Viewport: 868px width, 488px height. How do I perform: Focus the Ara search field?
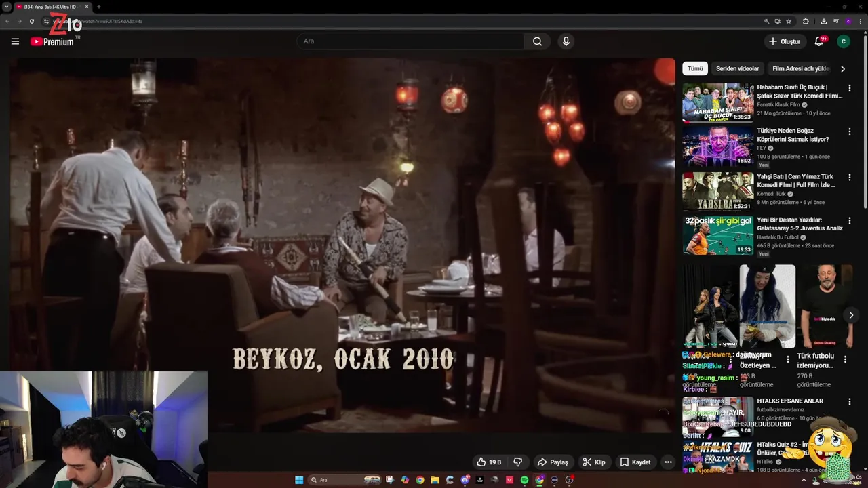tap(410, 41)
